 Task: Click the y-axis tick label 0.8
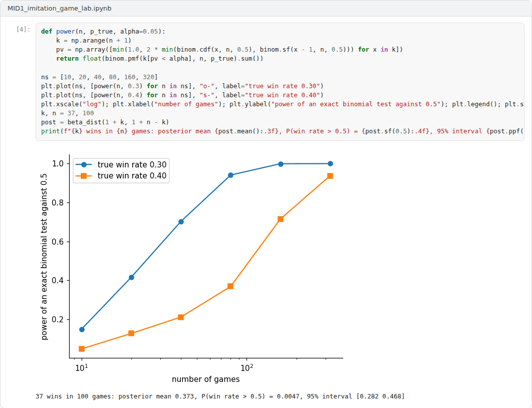58,202
